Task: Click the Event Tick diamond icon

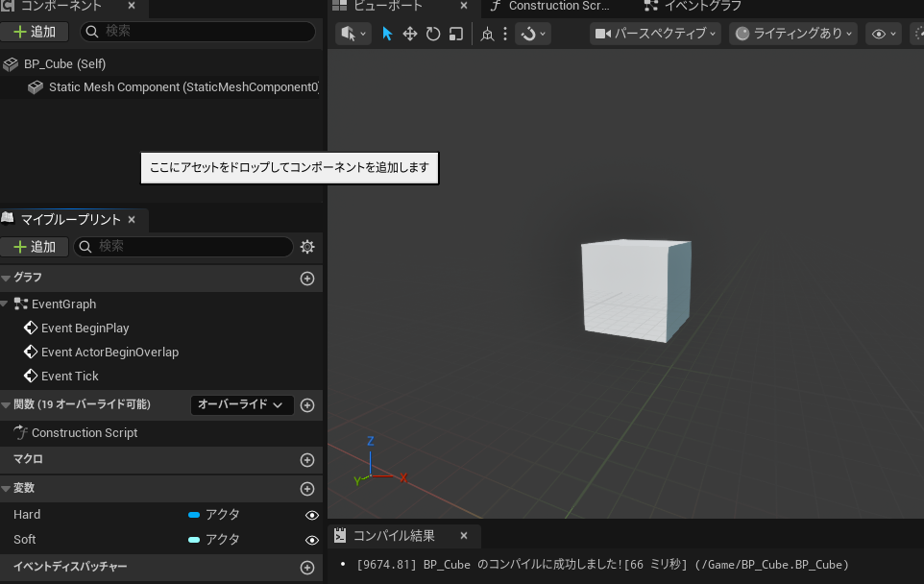Action: point(31,376)
